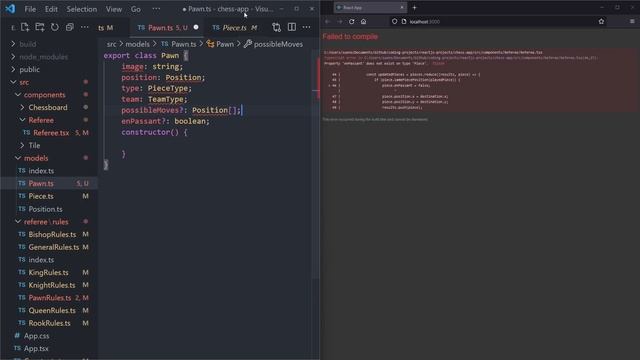Close the unsaved Pawn.ts tab via dot

(196, 27)
